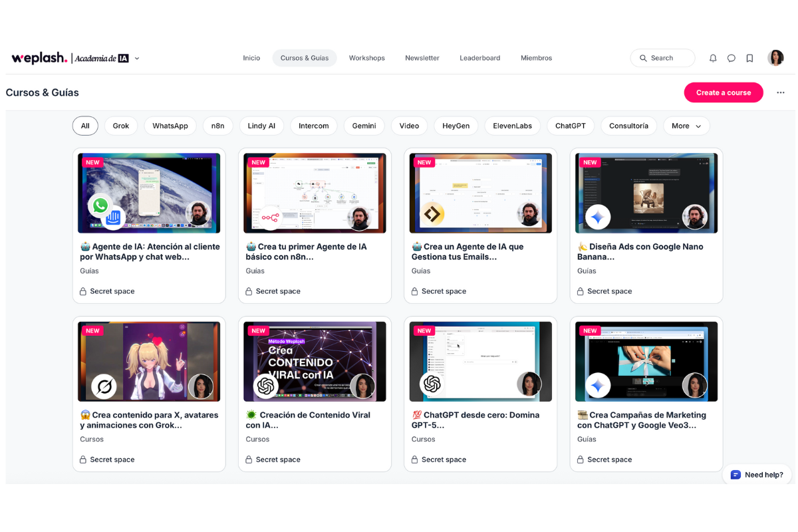
Task: Filter courses by Lindy AI
Action: pyautogui.click(x=261, y=126)
